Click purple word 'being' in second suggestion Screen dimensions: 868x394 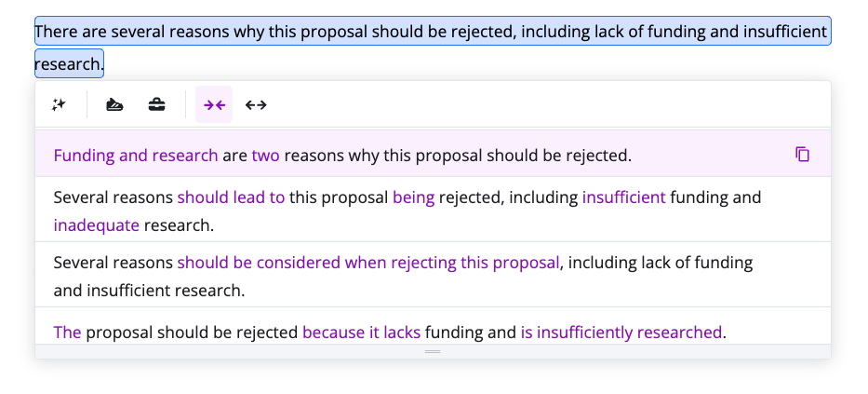[x=413, y=197]
